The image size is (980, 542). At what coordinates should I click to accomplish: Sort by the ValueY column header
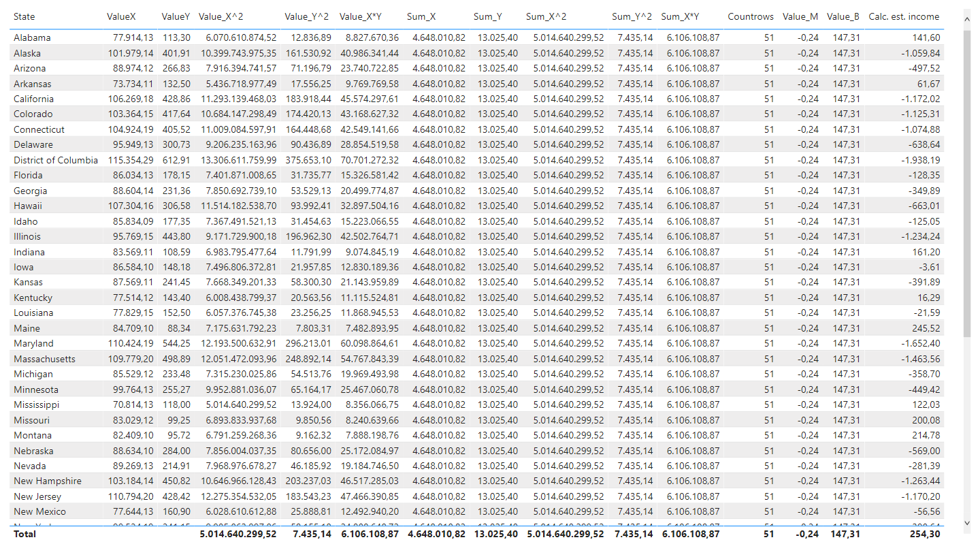tap(176, 16)
